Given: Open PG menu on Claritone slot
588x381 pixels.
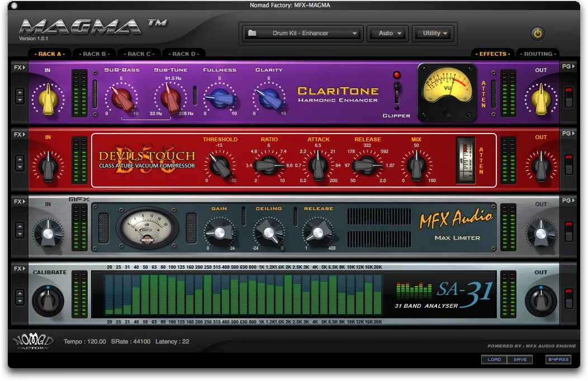Looking at the screenshot, I should coord(568,66).
